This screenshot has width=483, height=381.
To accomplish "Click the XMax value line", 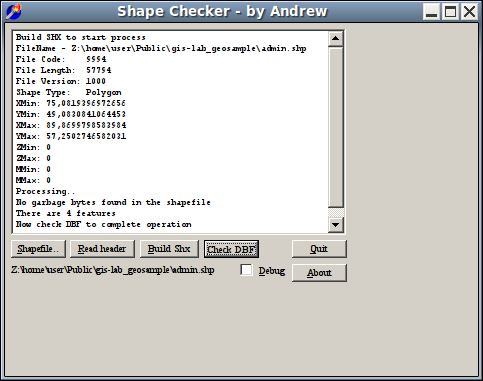I will (x=71, y=125).
